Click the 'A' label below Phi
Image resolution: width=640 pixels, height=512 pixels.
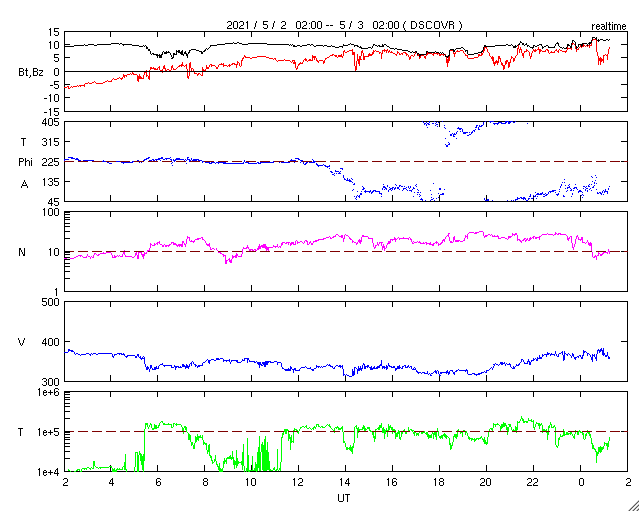(x=24, y=185)
